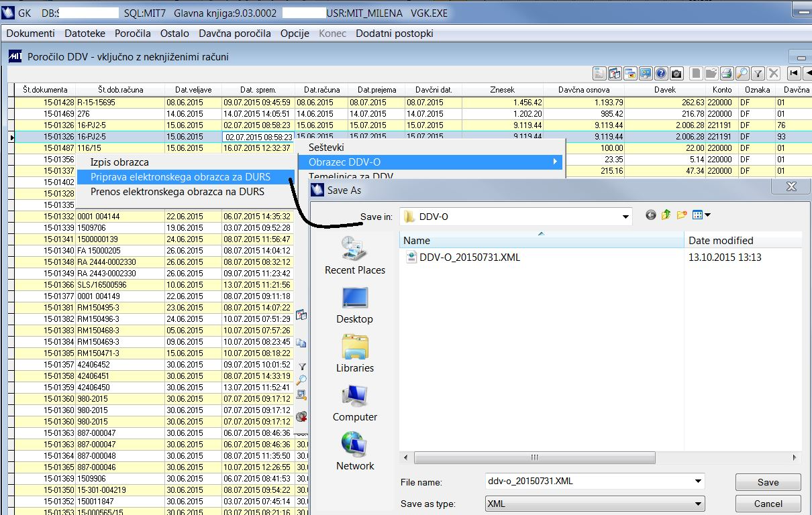Viewport: 812px width, 515px height.
Task: Choose Izpis obrazca from the submenu
Action: (119, 162)
